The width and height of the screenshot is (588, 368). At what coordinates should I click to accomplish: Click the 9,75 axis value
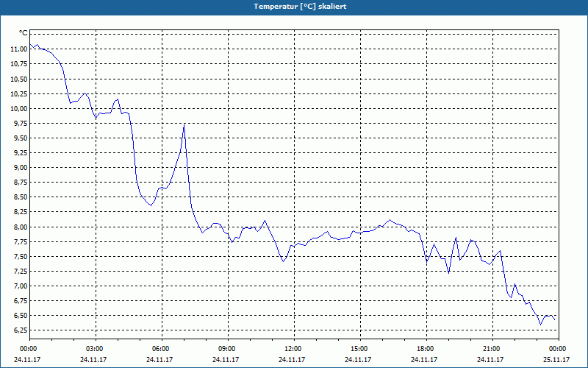click(21, 124)
